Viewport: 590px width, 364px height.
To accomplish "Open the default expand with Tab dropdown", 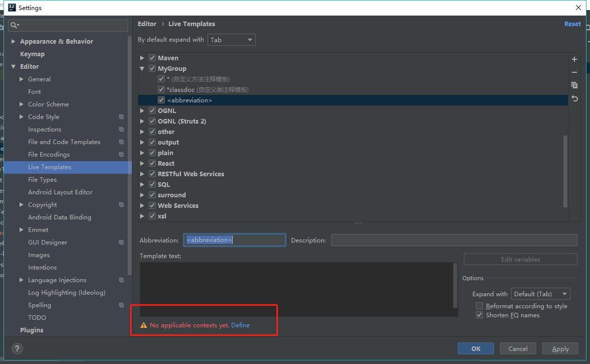I will 231,40.
